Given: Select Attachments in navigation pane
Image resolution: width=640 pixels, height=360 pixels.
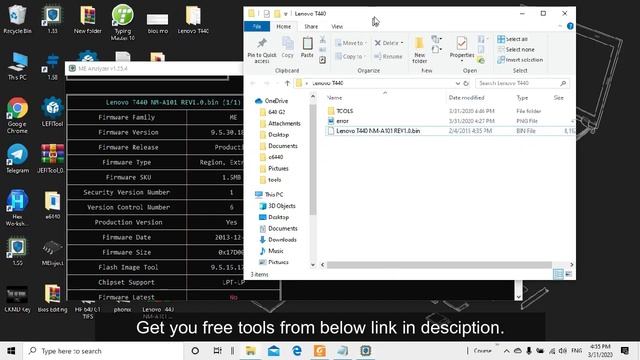Looking at the screenshot, I should pyautogui.click(x=280, y=123).
